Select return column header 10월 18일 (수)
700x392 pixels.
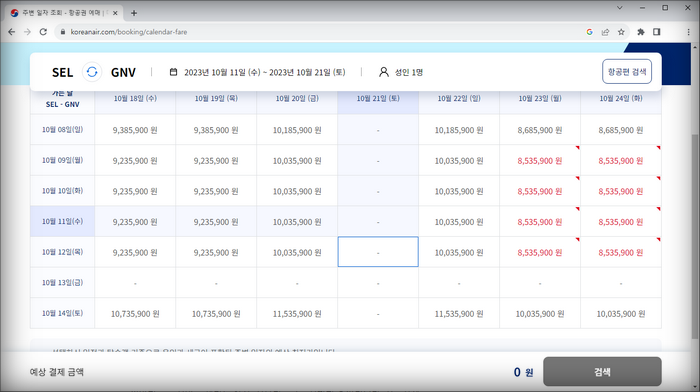pyautogui.click(x=135, y=98)
